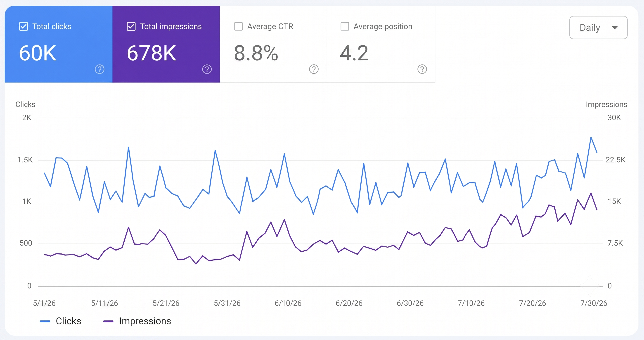Click the 6/10/26 date label on axis
The width and height of the screenshot is (644, 340).
point(288,303)
